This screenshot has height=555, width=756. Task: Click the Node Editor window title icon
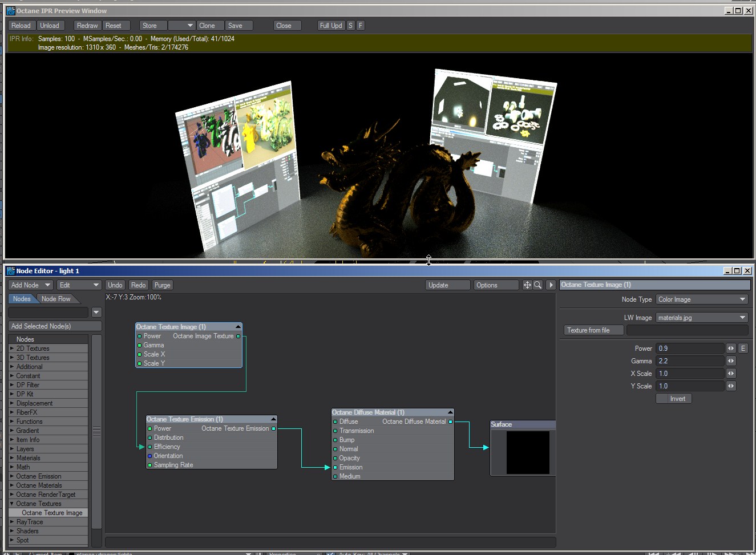[10, 271]
